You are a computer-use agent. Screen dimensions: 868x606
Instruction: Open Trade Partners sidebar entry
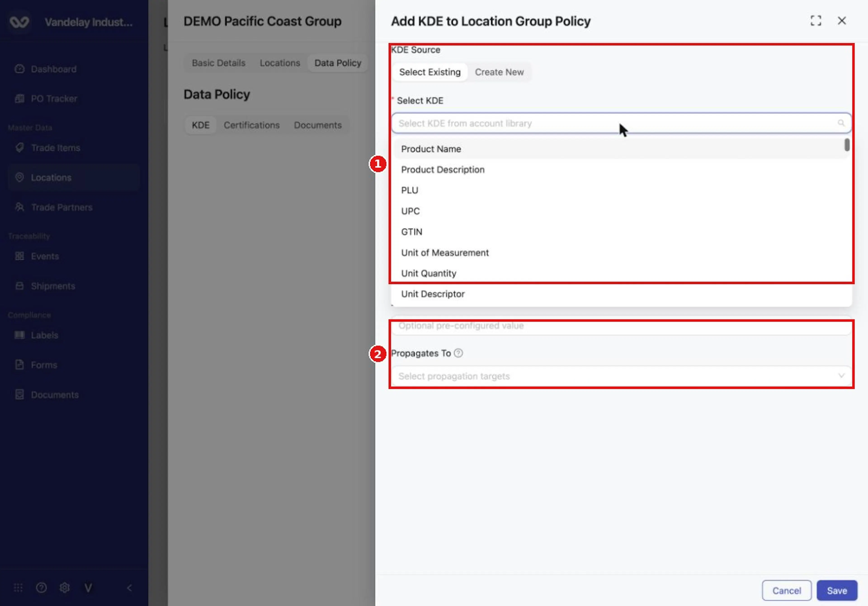[x=53, y=207]
